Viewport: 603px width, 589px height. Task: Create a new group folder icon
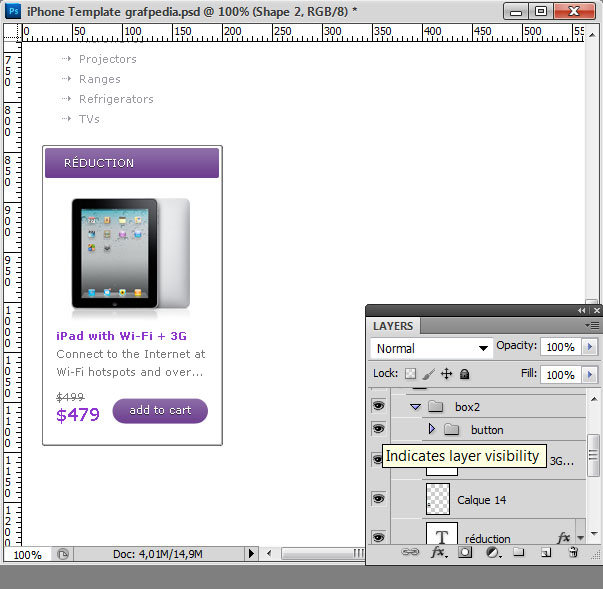click(x=519, y=552)
